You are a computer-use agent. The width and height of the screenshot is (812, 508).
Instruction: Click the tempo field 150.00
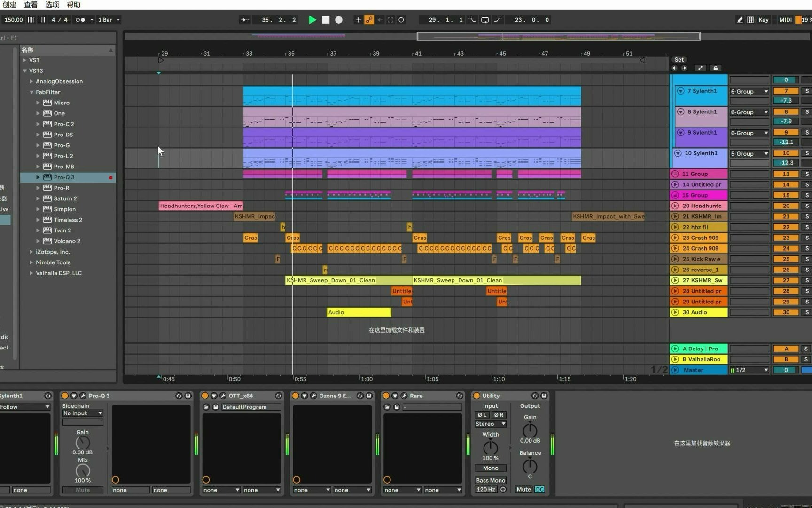click(13, 20)
